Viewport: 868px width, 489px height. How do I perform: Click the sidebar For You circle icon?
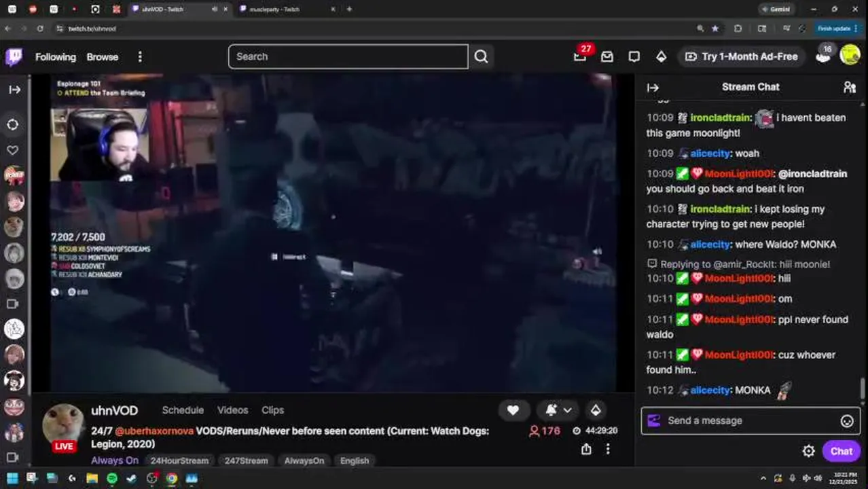coord(13,124)
